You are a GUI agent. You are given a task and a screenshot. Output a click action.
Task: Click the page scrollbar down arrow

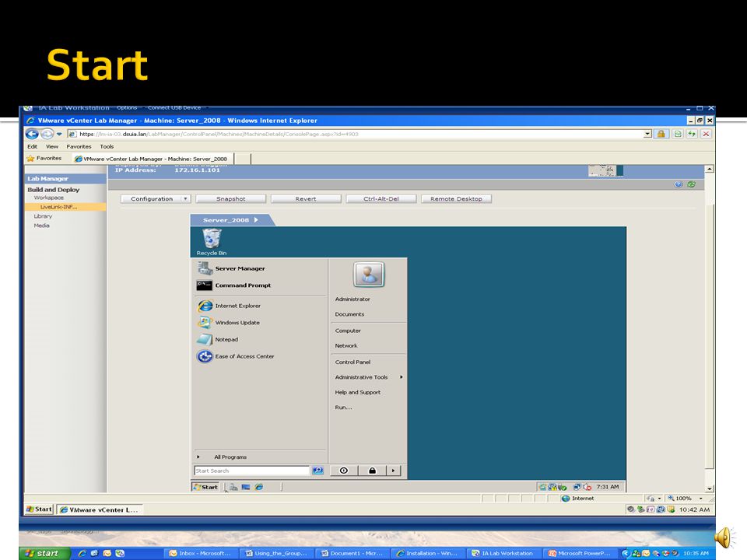[710, 488]
